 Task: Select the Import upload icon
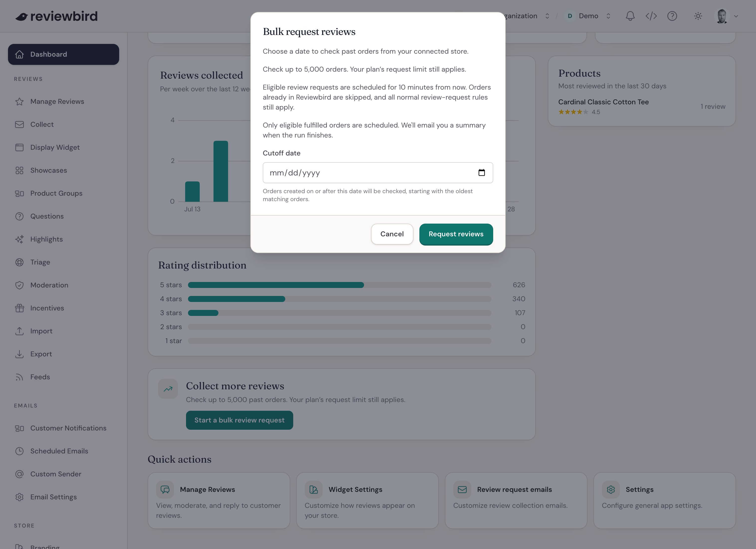[x=19, y=331]
